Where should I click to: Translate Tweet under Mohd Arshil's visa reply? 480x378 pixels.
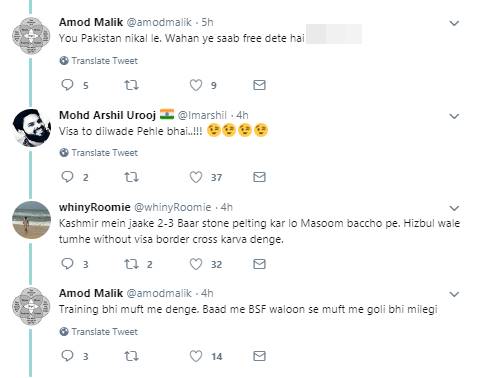click(x=99, y=153)
